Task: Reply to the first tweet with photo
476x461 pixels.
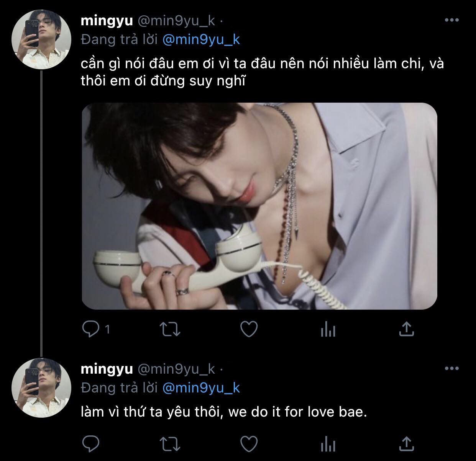Action: coord(91,329)
